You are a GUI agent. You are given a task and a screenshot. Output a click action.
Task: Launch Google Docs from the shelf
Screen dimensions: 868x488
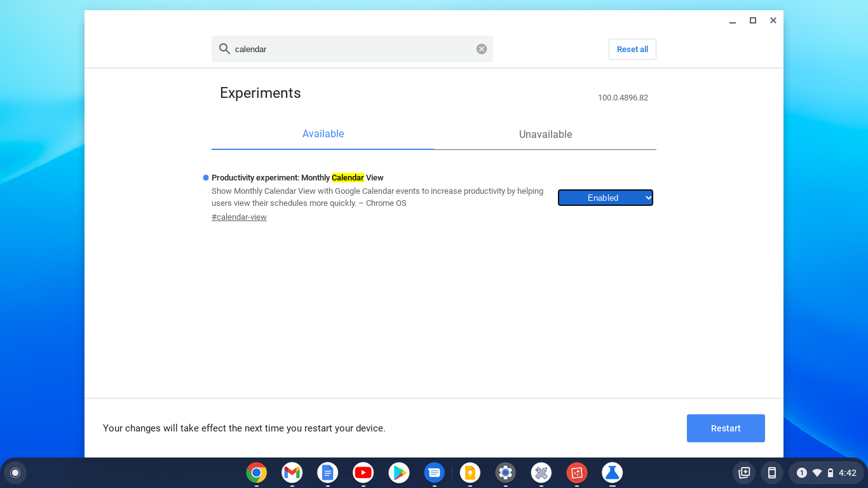pyautogui.click(x=328, y=473)
